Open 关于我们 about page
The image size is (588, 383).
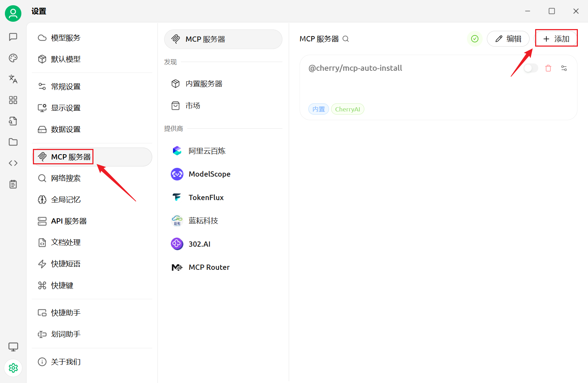click(92, 362)
